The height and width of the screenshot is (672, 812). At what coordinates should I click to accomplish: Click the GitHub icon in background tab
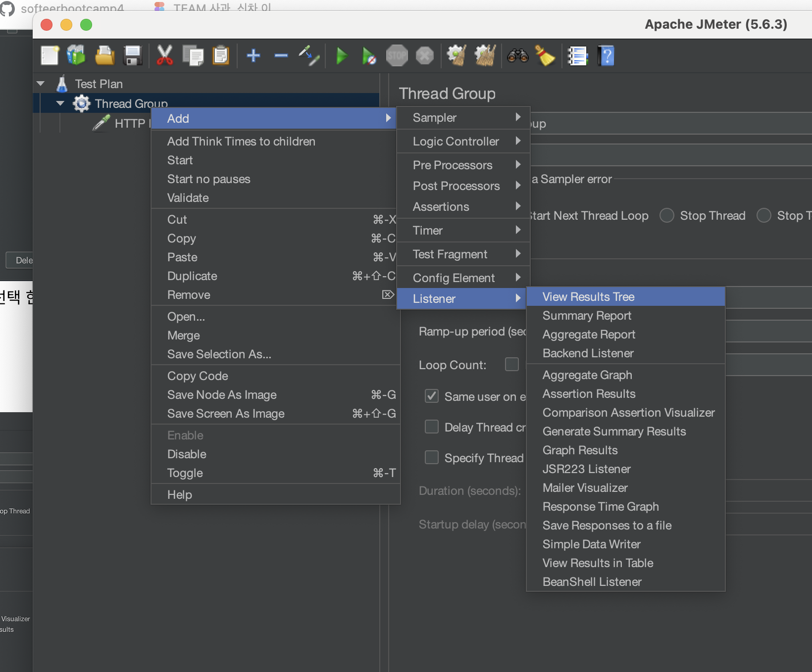[7, 8]
